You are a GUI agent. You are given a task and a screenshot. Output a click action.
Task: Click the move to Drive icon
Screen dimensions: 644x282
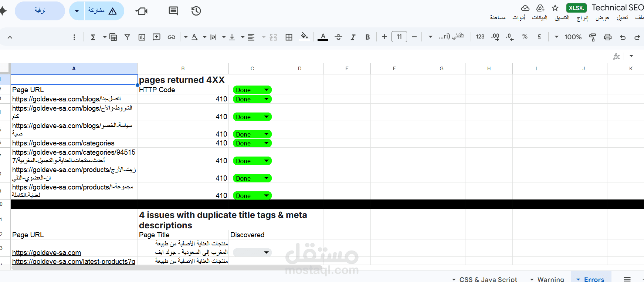[x=540, y=8]
